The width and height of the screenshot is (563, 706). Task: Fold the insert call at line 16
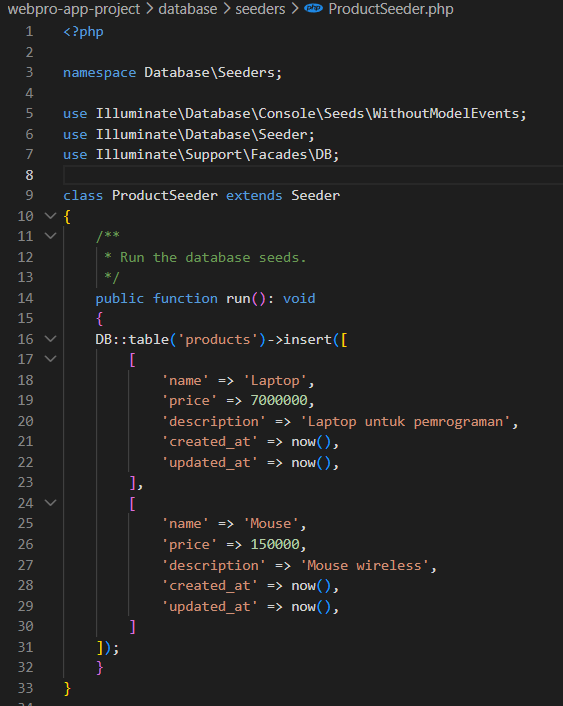tap(50, 339)
